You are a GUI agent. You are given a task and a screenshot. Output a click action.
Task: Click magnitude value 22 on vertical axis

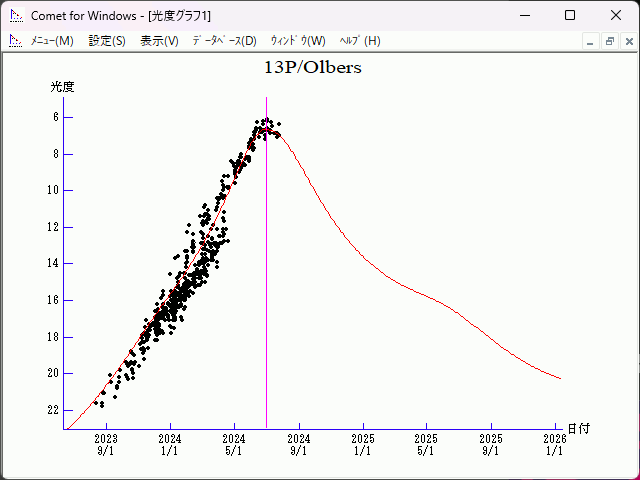pyautogui.click(x=53, y=410)
